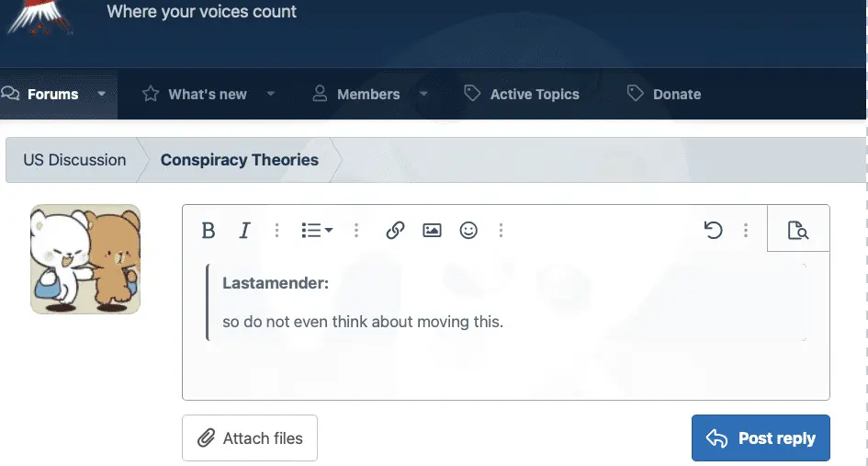Insert a link using chain icon
Screen dimensions: 868x466
click(x=395, y=231)
